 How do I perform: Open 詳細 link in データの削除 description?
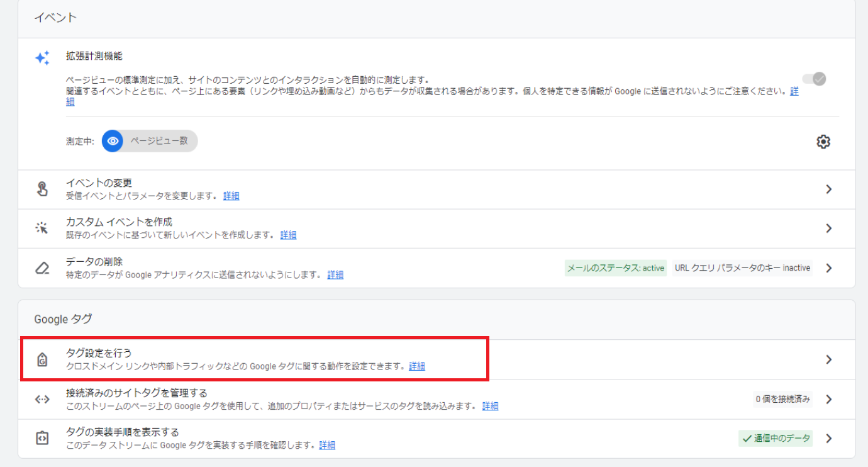click(x=335, y=275)
